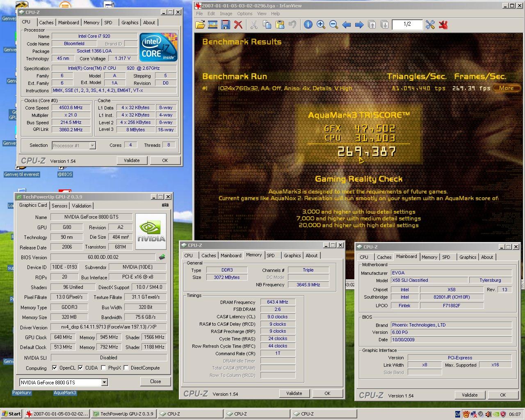Open the Validation tab in GPU-Z
This screenshot has height=420, width=525.
[x=82, y=206]
